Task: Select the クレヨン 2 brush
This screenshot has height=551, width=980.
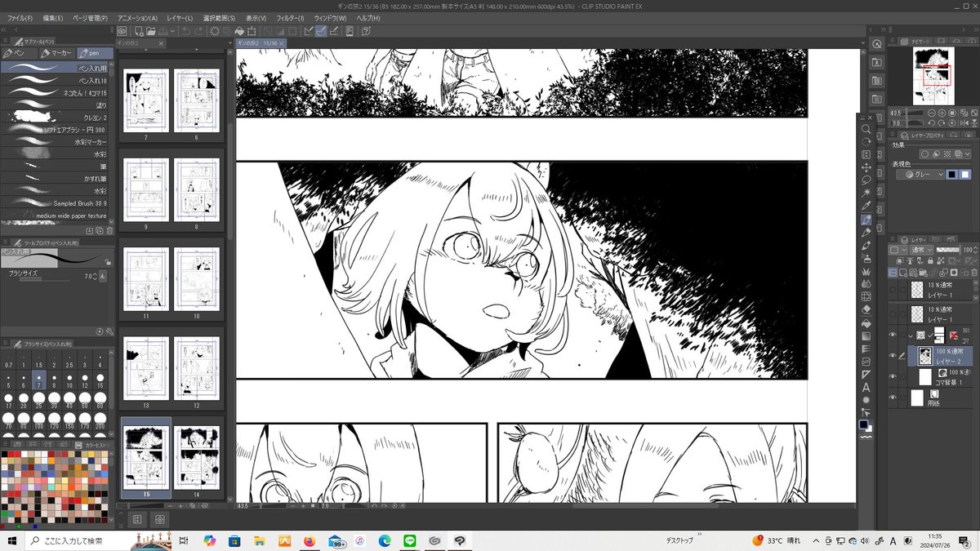Action: (x=54, y=118)
